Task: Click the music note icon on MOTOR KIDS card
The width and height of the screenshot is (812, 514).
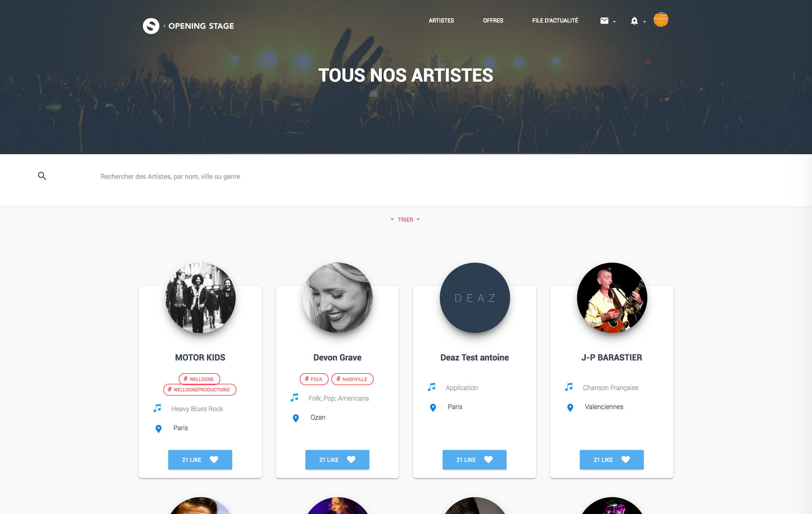Action: [157, 408]
